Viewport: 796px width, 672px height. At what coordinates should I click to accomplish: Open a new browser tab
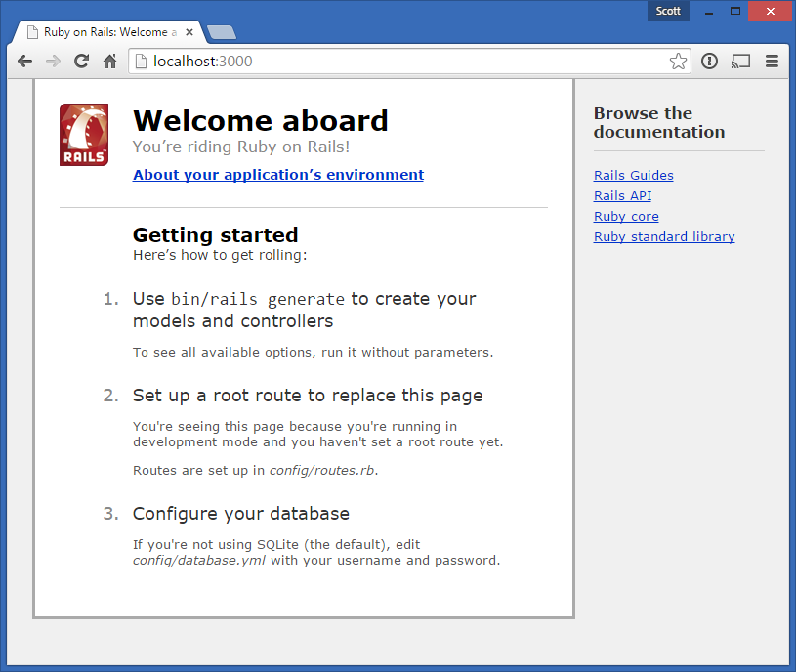tap(222, 32)
